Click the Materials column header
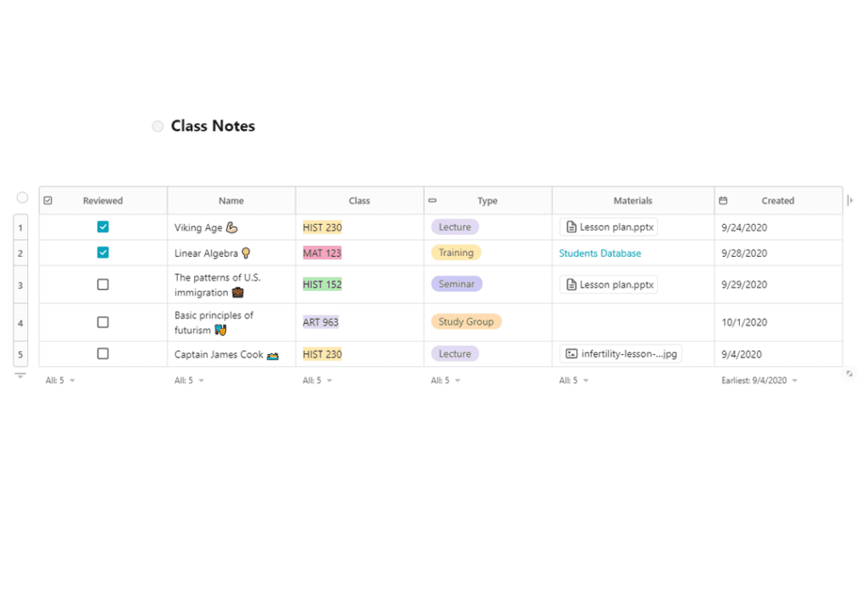Viewport: 868px width, 612px height. click(632, 201)
